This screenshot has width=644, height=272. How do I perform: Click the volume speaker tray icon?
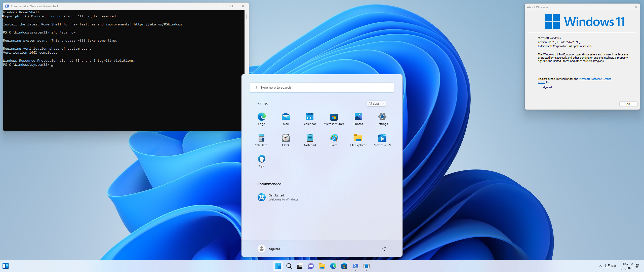click(x=614, y=266)
